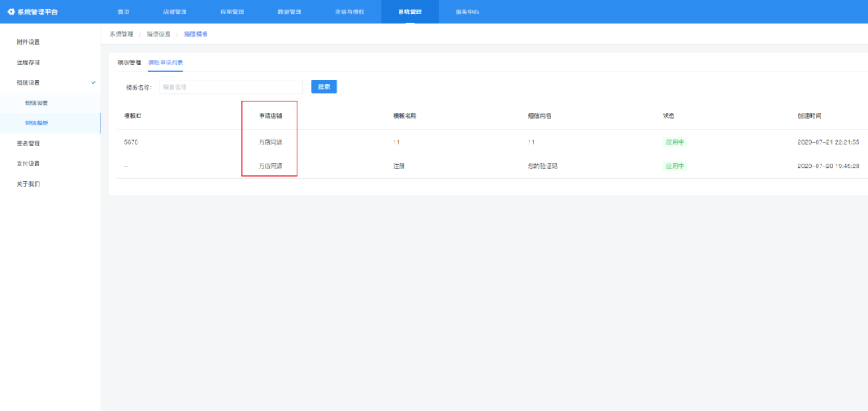This screenshot has height=411, width=868.
Task: Switch to the 模板管理 tab
Action: coord(129,63)
